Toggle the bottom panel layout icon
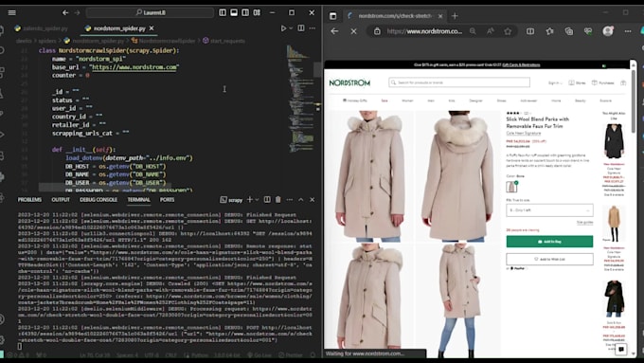 click(234, 12)
